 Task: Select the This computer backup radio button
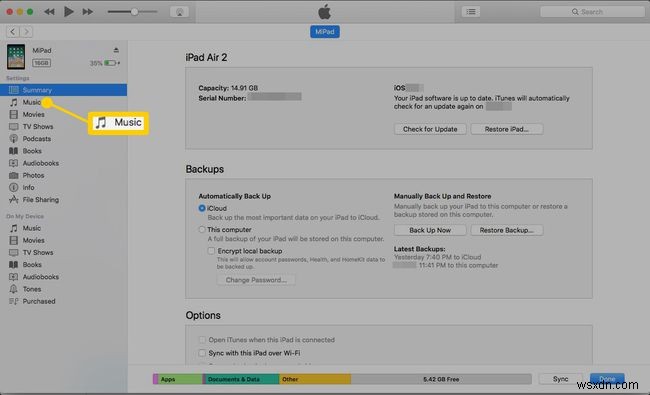coord(202,230)
